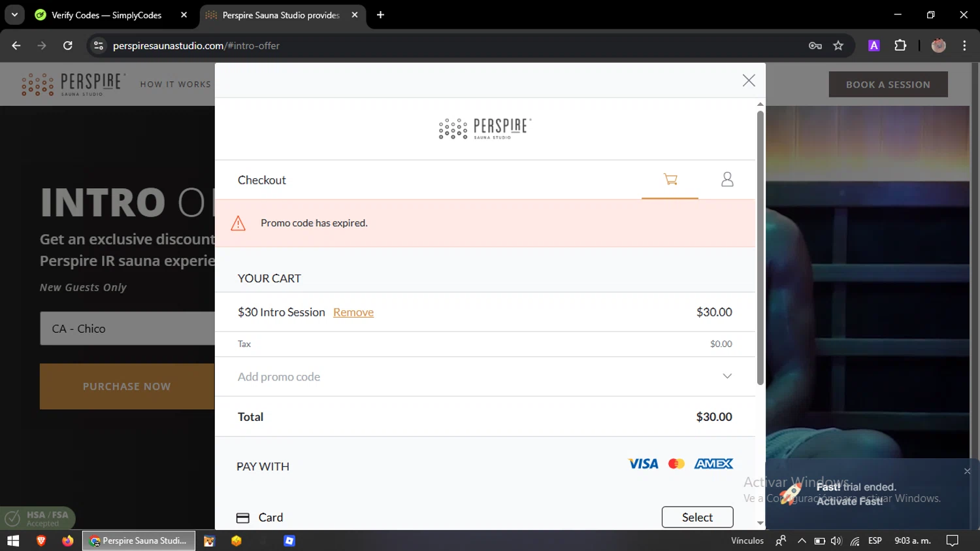This screenshot has width=980, height=551.
Task: Open the shopping cart tab icon
Action: 670,179
